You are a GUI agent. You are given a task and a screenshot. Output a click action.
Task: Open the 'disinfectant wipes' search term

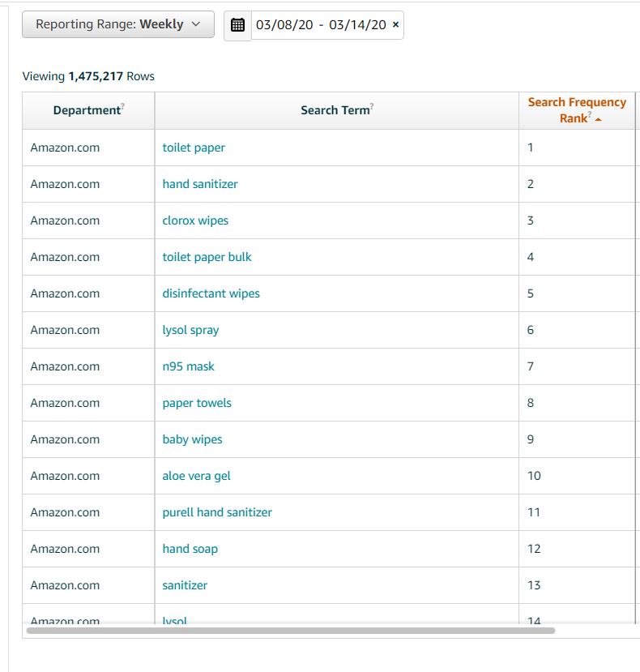coord(211,293)
